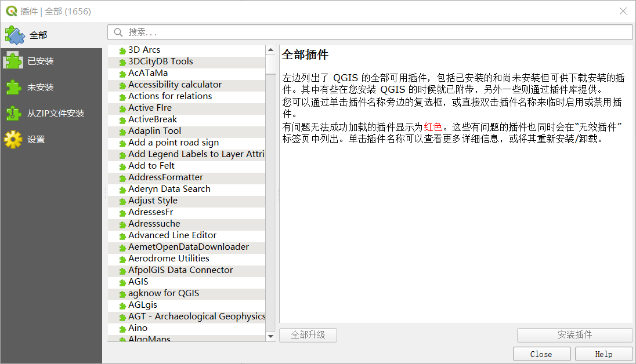
Task: Click the plugin icon next to Add to Felt
Action: (122, 166)
